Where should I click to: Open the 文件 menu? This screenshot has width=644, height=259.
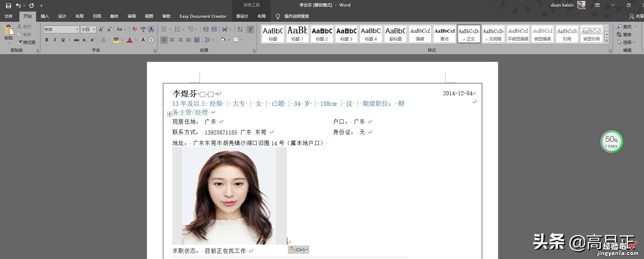coord(9,16)
